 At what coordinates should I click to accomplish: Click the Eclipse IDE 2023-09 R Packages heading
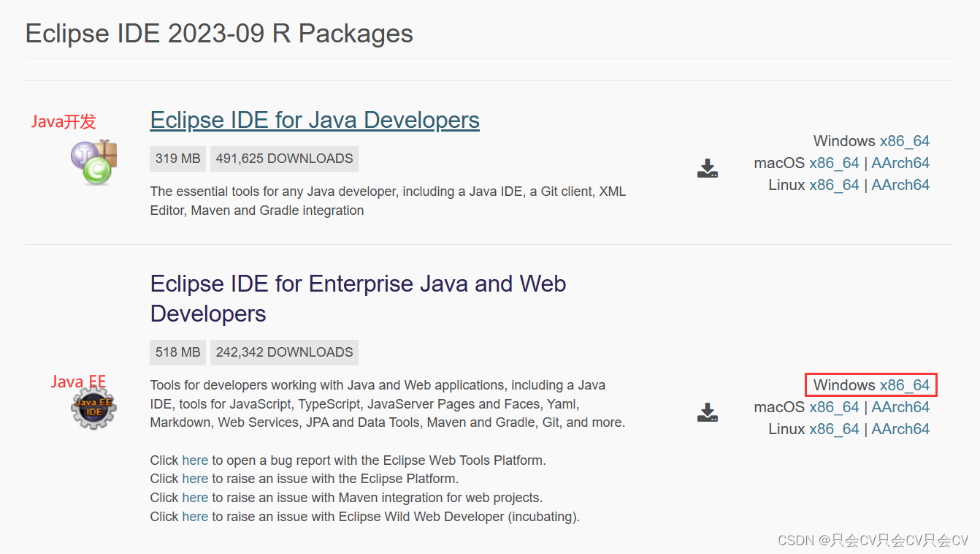click(x=219, y=34)
